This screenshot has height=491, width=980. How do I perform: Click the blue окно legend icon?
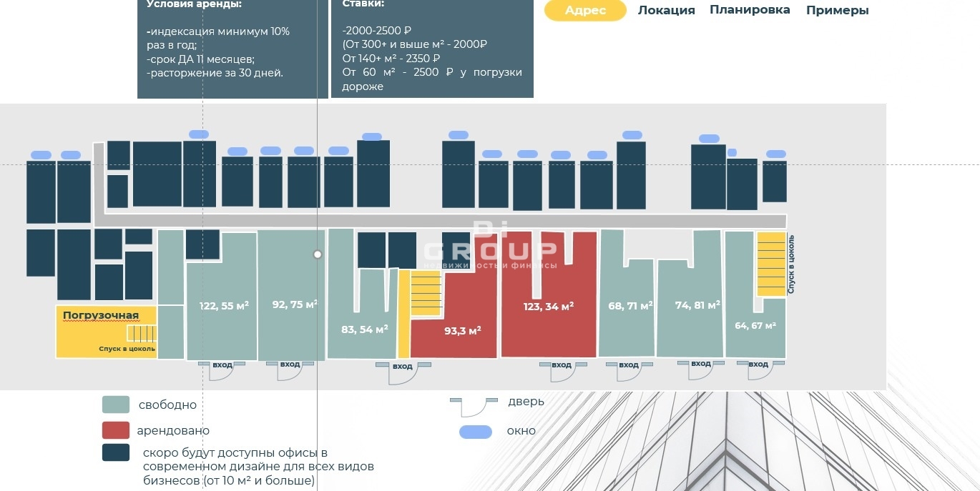[476, 432]
